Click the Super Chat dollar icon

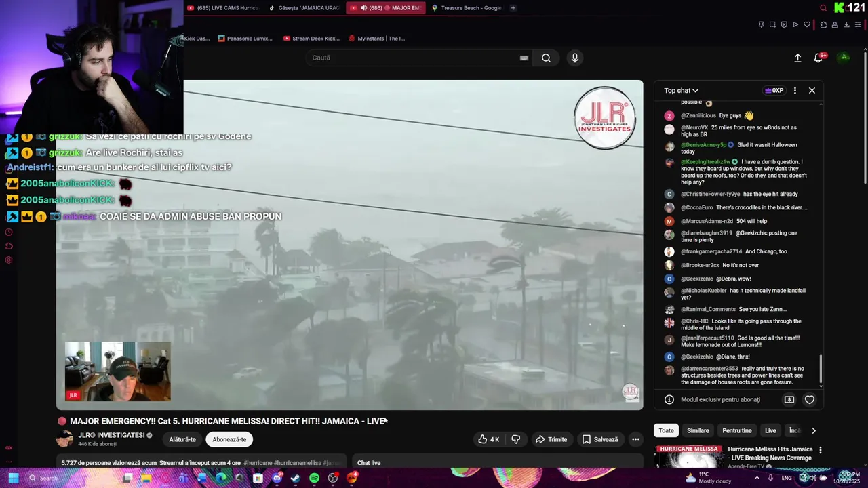coord(789,400)
